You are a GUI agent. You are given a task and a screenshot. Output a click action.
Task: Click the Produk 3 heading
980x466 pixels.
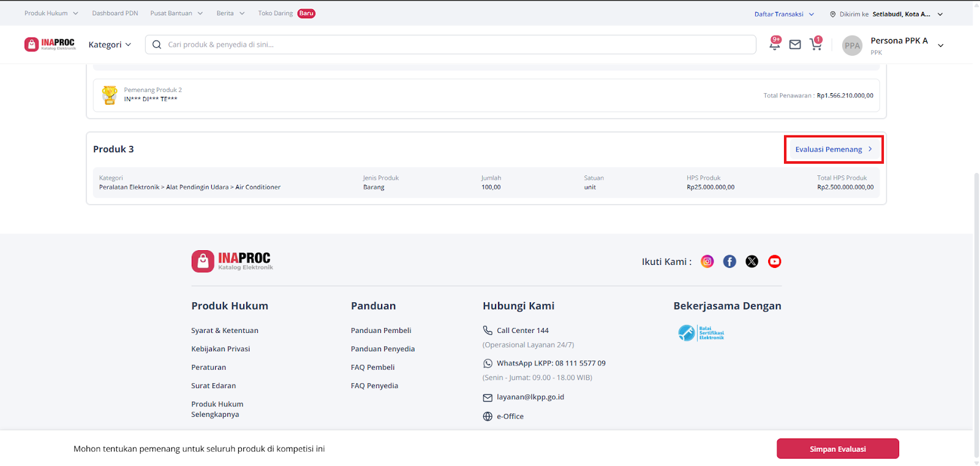click(x=113, y=150)
